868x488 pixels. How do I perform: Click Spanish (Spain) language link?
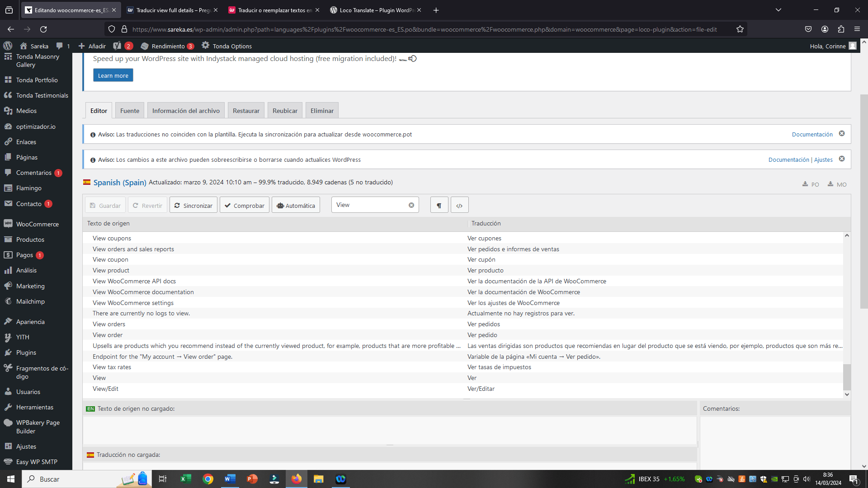click(120, 183)
